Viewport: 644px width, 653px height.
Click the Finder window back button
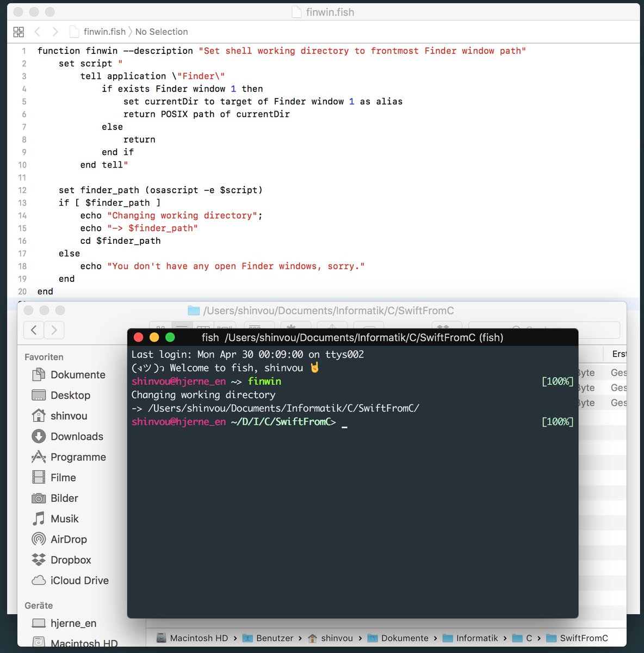[34, 330]
